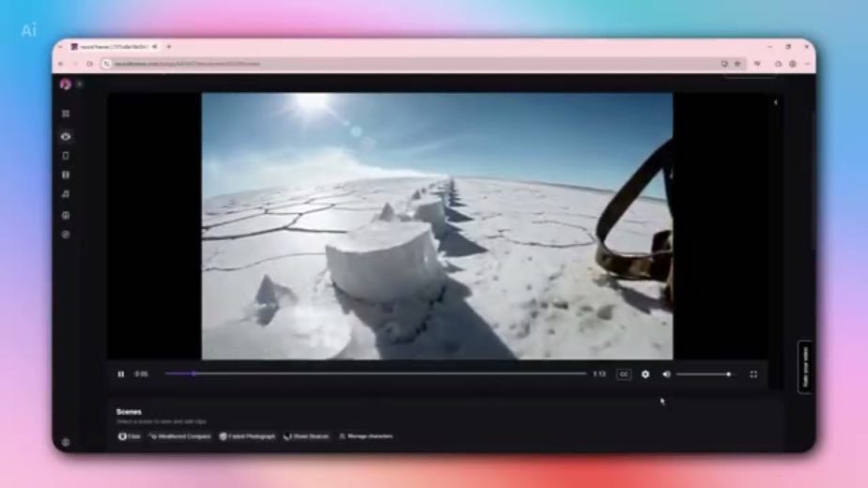Viewport: 868px width, 488px height.
Task: Select the Stone Beacon scene chip
Action: click(306, 436)
